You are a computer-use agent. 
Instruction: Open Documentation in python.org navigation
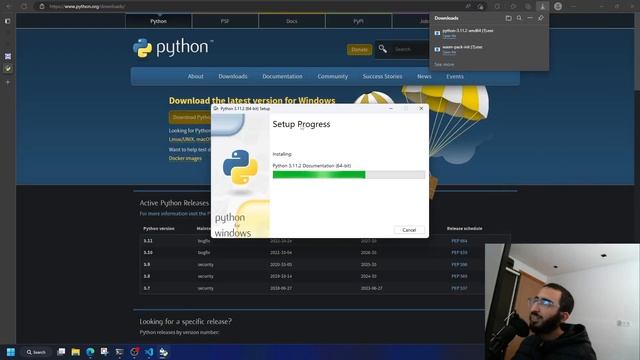tap(282, 76)
